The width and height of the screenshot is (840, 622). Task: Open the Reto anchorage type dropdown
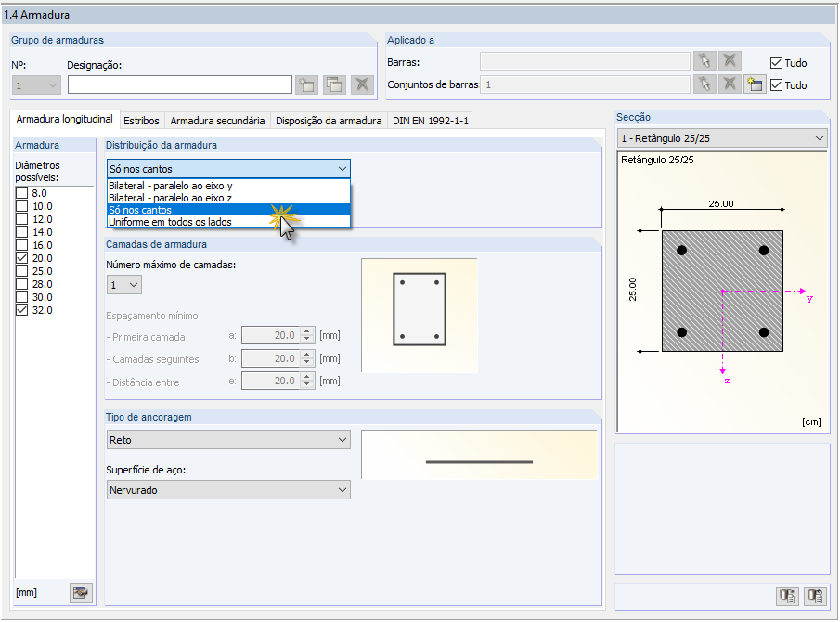point(228,440)
